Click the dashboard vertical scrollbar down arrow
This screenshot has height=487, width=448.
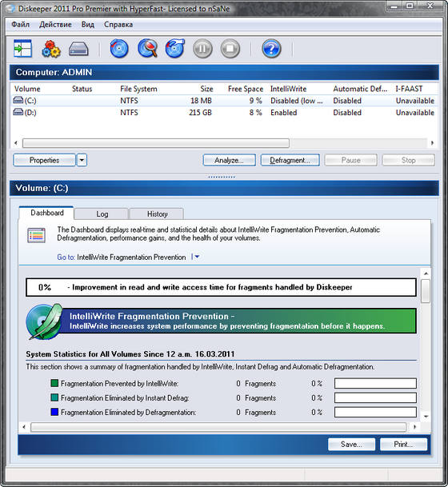[x=426, y=416]
